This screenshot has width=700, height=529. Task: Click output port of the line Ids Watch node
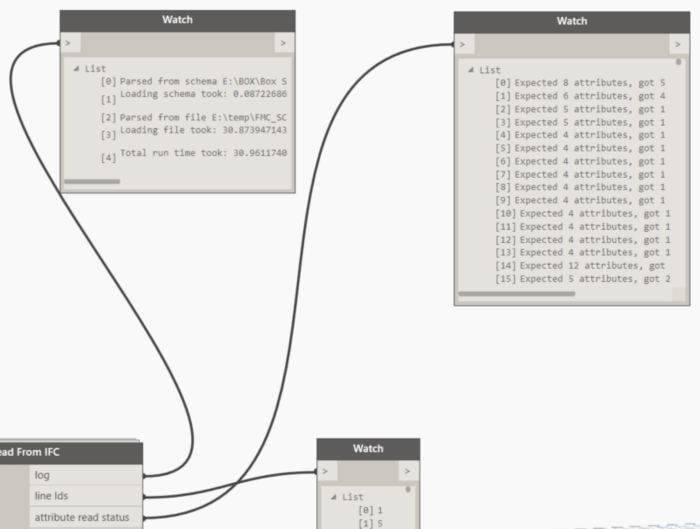pos(407,471)
